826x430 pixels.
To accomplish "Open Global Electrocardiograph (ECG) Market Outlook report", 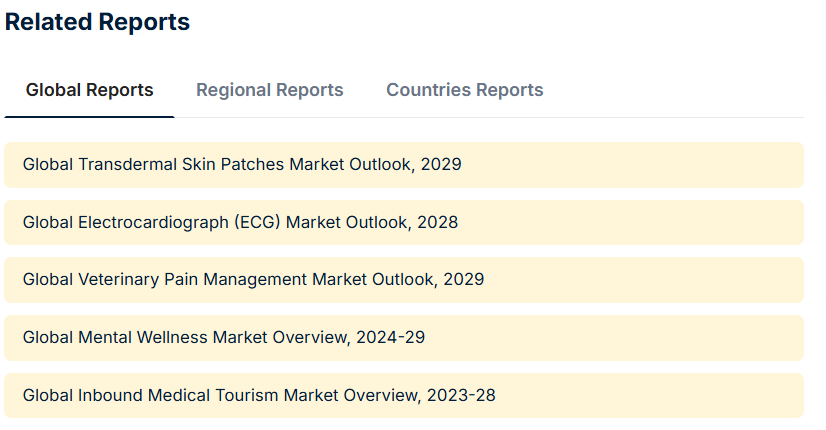I will (x=240, y=222).
